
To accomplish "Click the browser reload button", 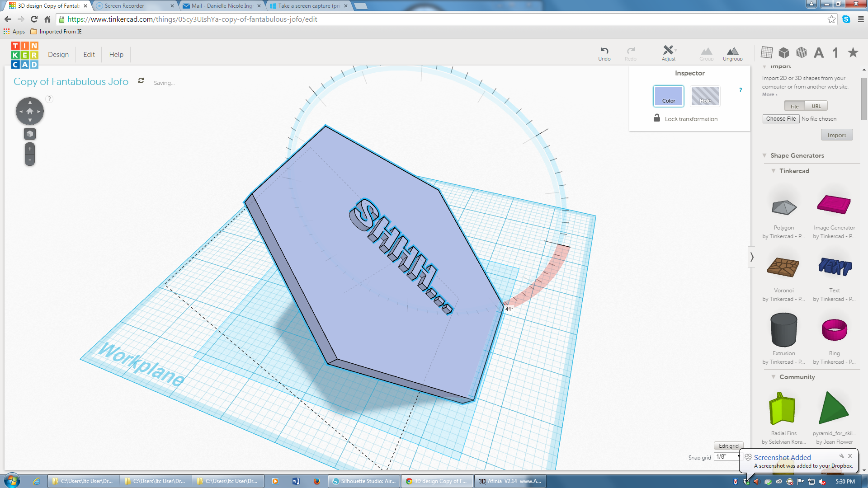I will pos(34,19).
